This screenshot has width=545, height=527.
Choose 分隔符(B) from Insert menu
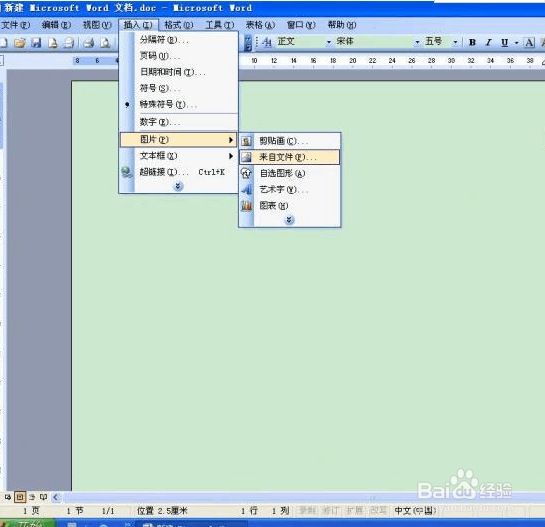[179, 40]
